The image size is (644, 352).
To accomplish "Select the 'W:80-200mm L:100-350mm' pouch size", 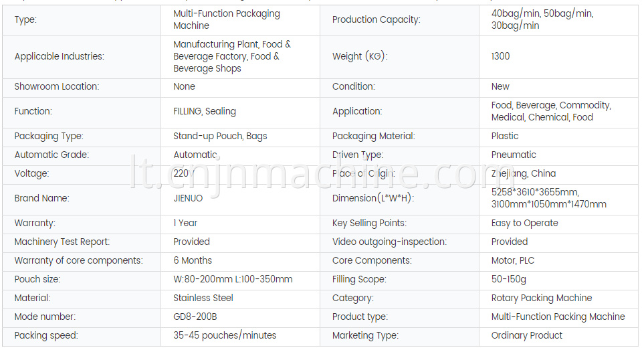I will [233, 280].
